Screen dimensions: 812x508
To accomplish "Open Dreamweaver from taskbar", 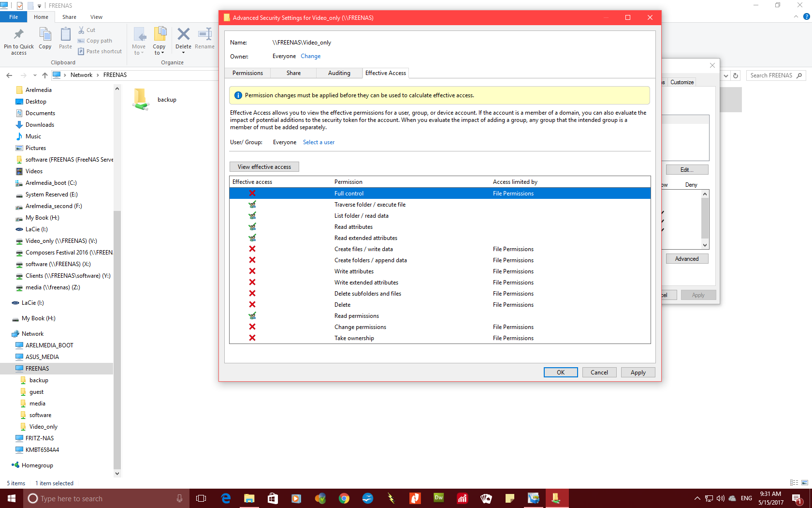I will (439, 498).
